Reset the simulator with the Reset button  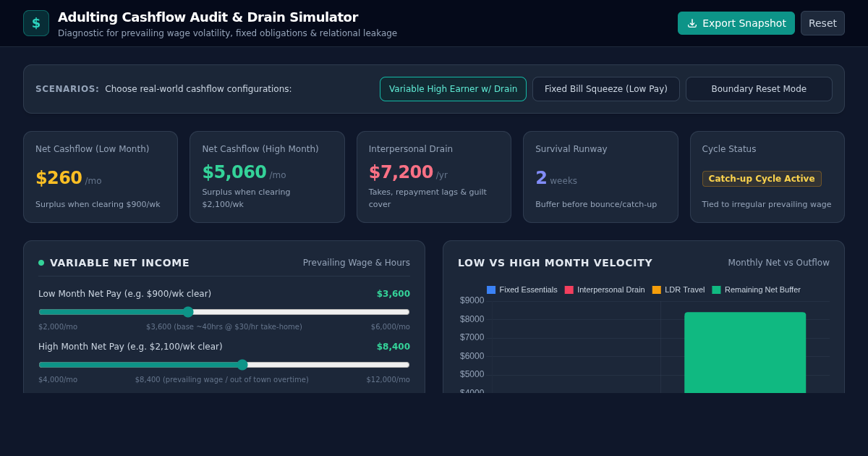tap(822, 23)
